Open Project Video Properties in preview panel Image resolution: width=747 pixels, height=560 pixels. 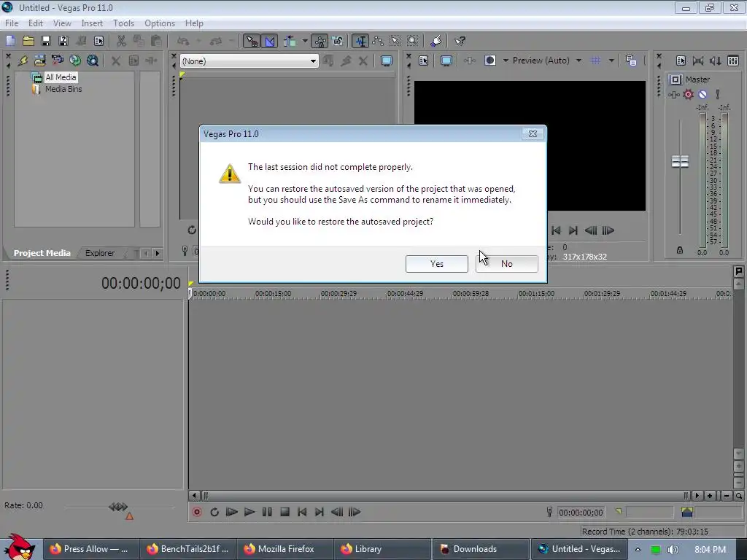(x=424, y=61)
